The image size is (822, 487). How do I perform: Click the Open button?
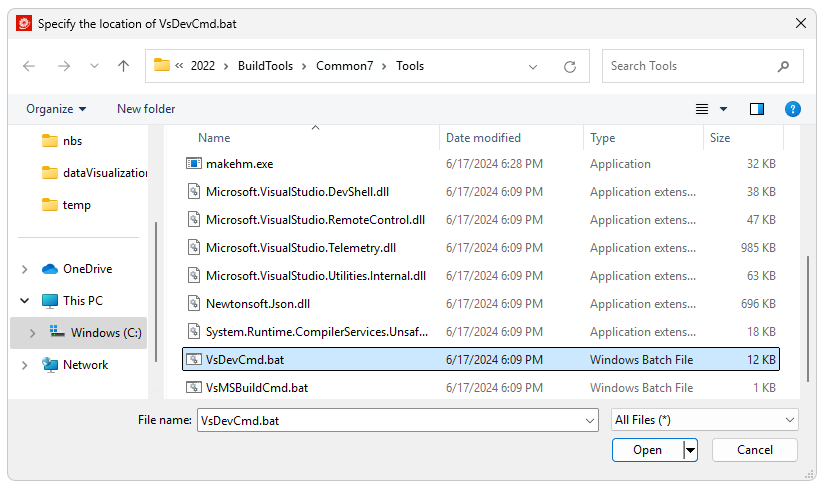(x=647, y=450)
